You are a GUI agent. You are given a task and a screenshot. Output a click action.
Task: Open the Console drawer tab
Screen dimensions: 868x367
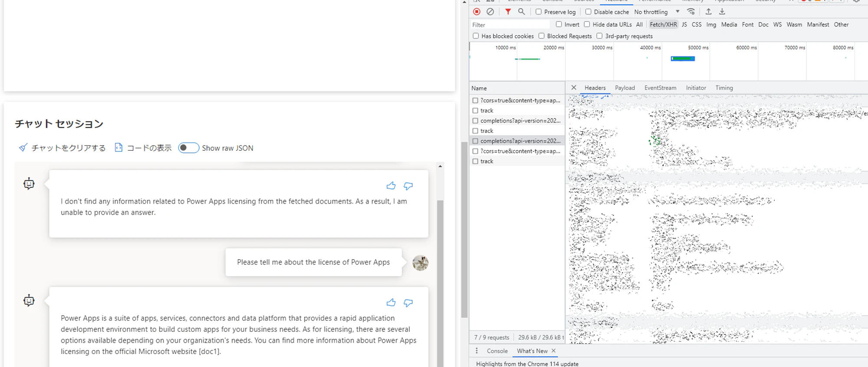(497, 351)
